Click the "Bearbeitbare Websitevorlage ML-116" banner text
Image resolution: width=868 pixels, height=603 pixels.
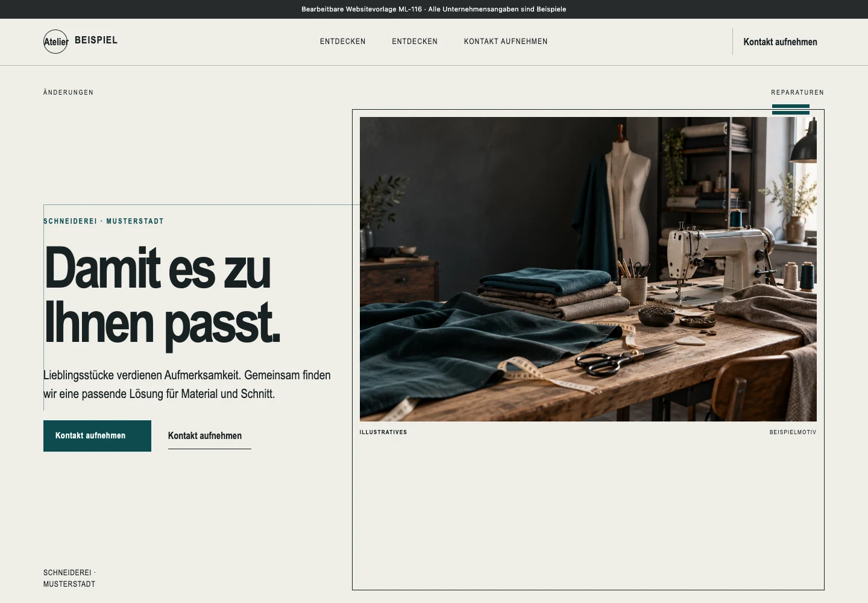(x=434, y=9)
